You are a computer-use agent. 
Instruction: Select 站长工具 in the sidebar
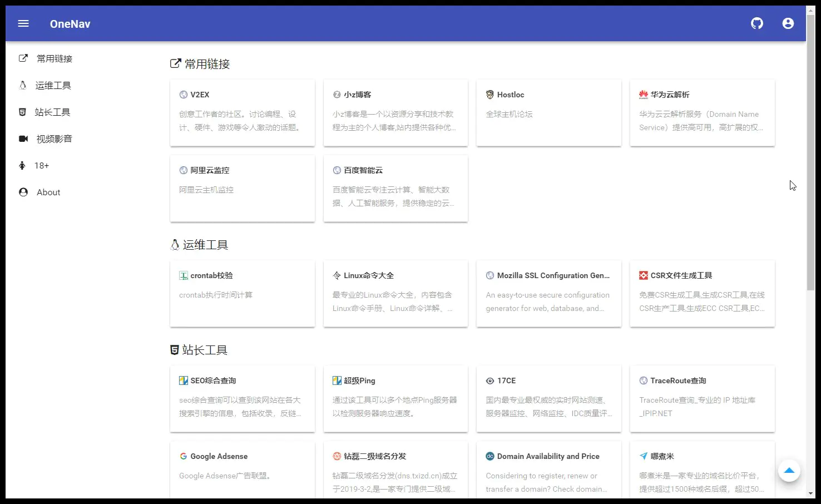click(53, 112)
